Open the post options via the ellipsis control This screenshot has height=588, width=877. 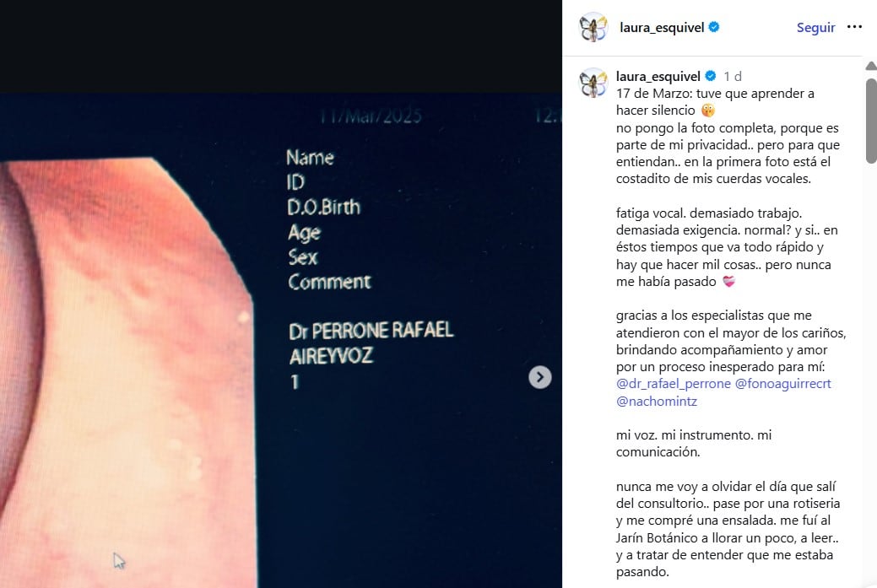pos(855,27)
